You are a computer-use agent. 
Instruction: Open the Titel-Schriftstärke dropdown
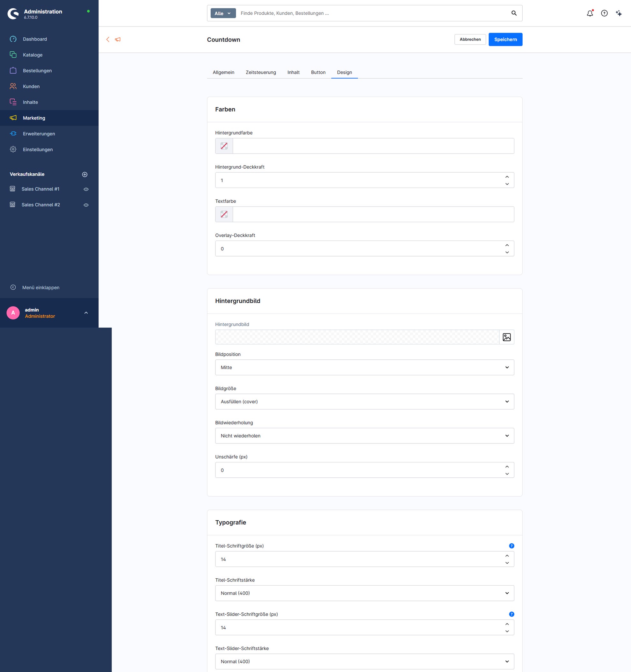click(x=365, y=593)
